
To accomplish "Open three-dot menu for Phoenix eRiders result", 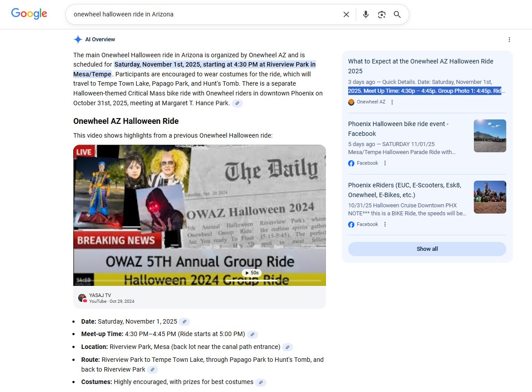I will click(x=385, y=224).
